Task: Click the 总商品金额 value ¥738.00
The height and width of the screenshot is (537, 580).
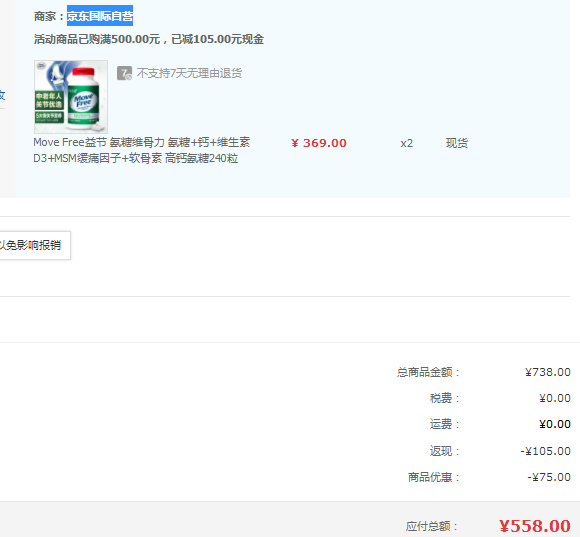Action: coord(547,372)
